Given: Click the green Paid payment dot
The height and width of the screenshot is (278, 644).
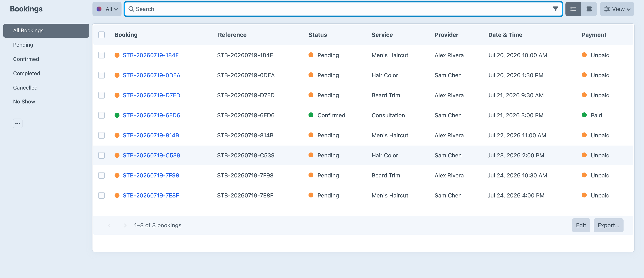Looking at the screenshot, I should [584, 115].
